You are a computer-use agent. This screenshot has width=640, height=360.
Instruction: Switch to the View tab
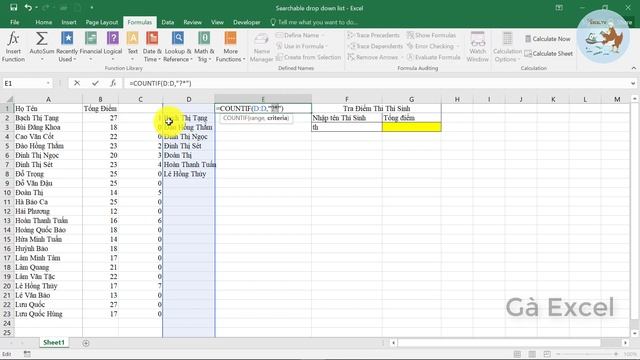pos(217,22)
